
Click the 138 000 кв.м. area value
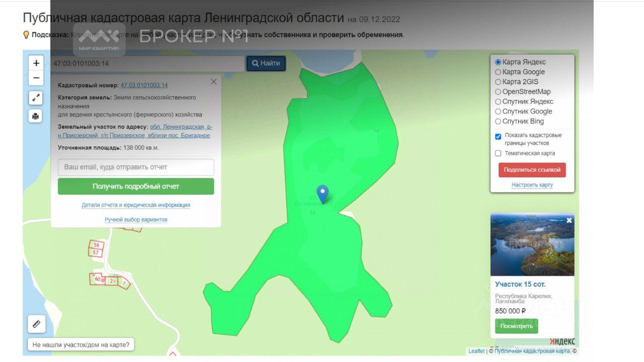tap(141, 148)
